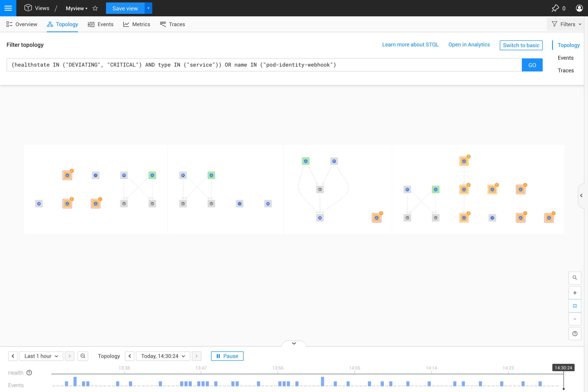
Task: Click the GO query button
Action: click(x=532, y=65)
